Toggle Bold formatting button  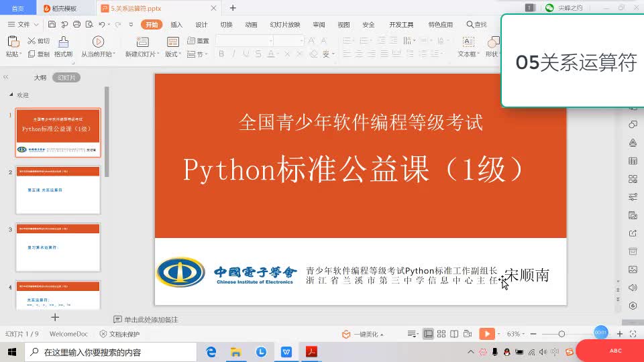pos(221,54)
